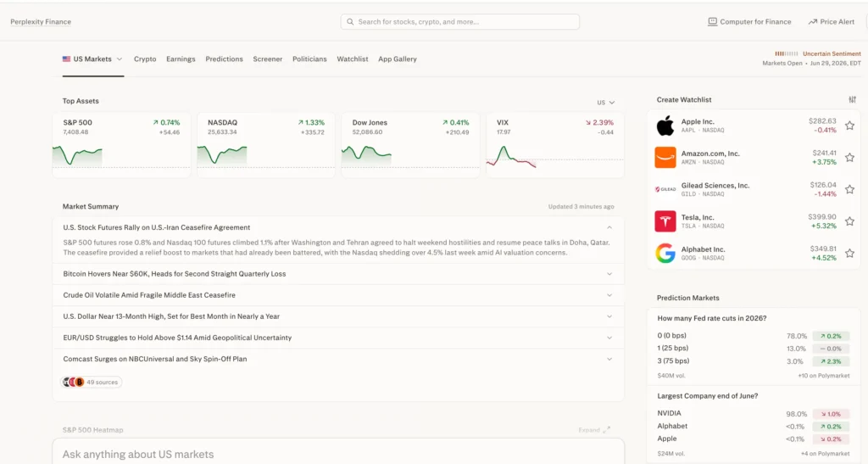Click the Google logo icon

[x=665, y=253]
